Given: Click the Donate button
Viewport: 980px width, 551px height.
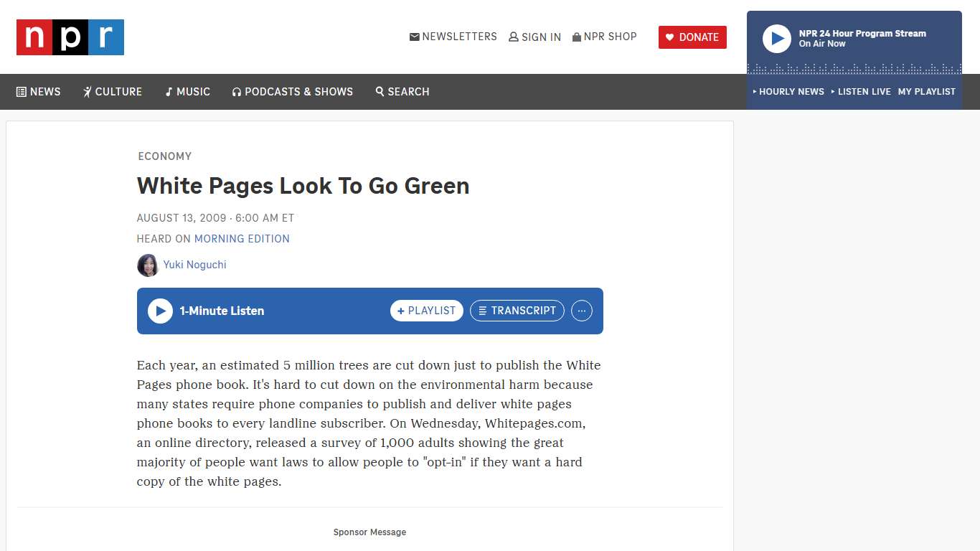Looking at the screenshot, I should pyautogui.click(x=692, y=37).
